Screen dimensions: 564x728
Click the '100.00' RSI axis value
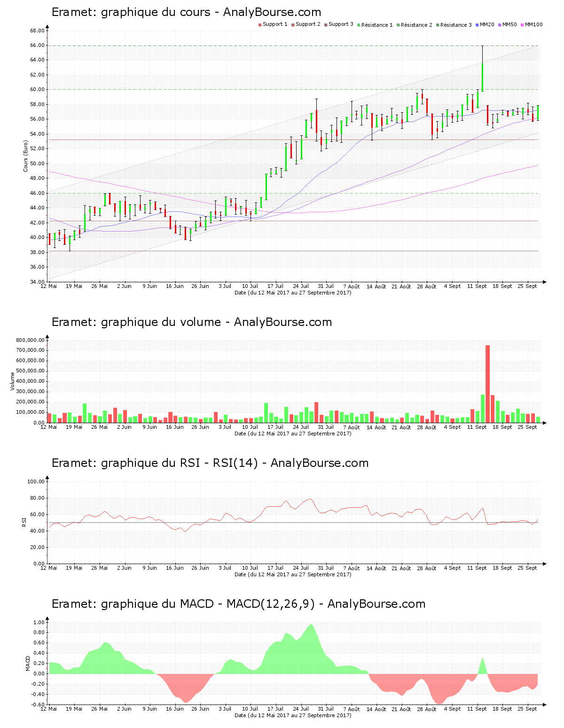36,481
